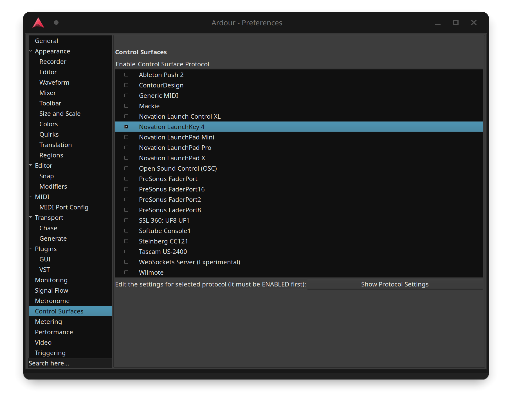
Task: Enable the Mackie control surface checkbox
Action: [x=126, y=106]
